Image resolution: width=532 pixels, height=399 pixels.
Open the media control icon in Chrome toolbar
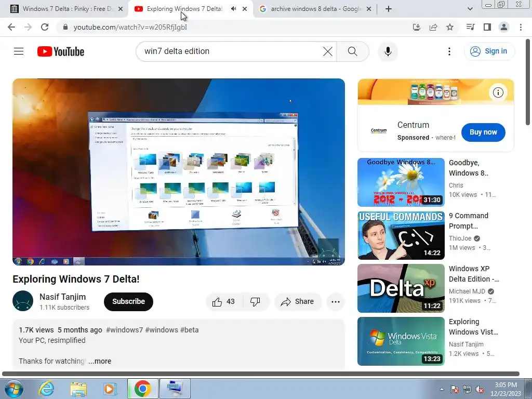470,27
